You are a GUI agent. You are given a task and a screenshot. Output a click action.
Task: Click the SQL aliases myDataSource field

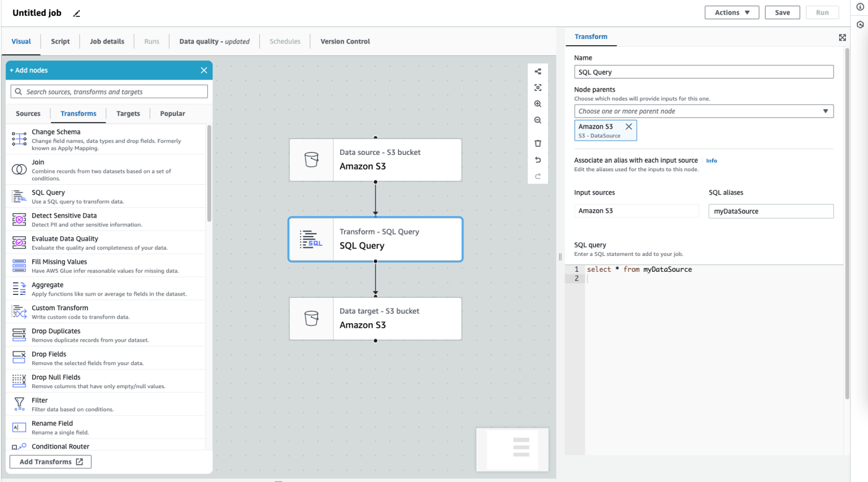tap(770, 211)
